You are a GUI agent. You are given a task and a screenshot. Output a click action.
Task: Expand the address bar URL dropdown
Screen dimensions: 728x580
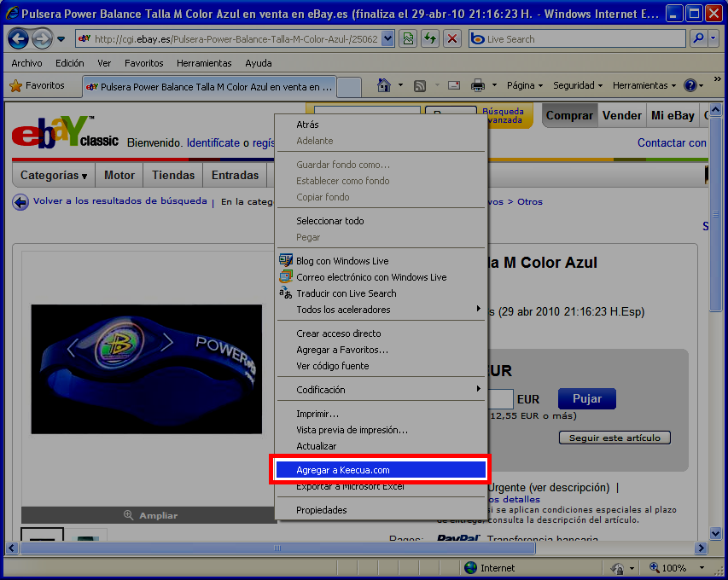pos(388,39)
